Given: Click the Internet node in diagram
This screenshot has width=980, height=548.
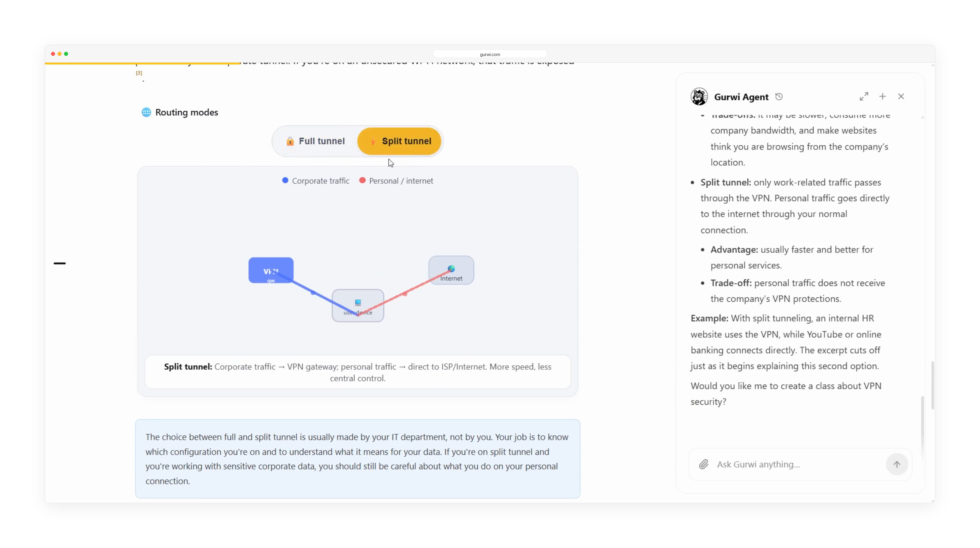Looking at the screenshot, I should 451,270.
